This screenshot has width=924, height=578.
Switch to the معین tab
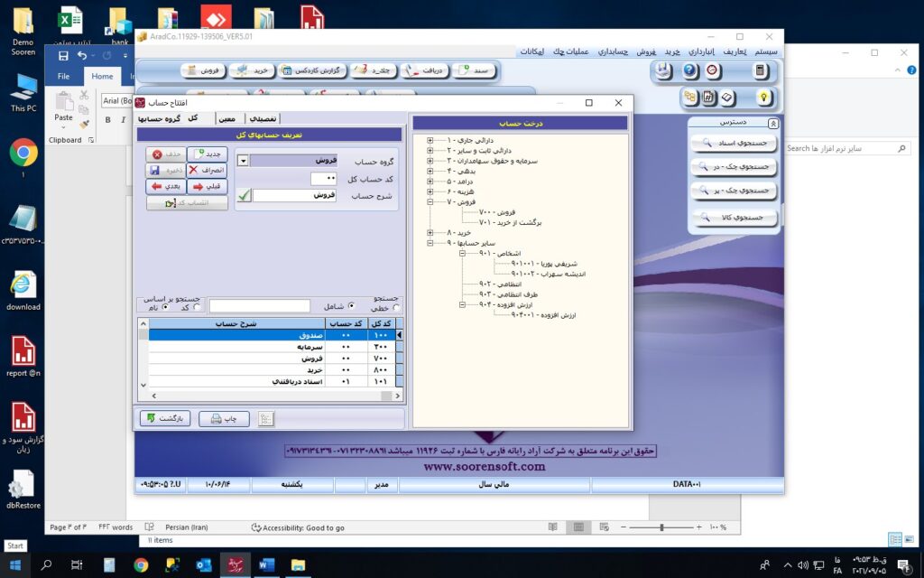pyautogui.click(x=226, y=118)
